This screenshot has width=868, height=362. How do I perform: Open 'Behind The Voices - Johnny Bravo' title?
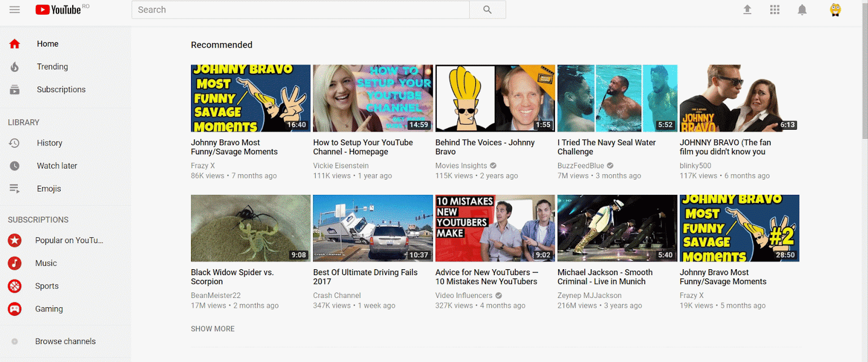click(x=484, y=147)
